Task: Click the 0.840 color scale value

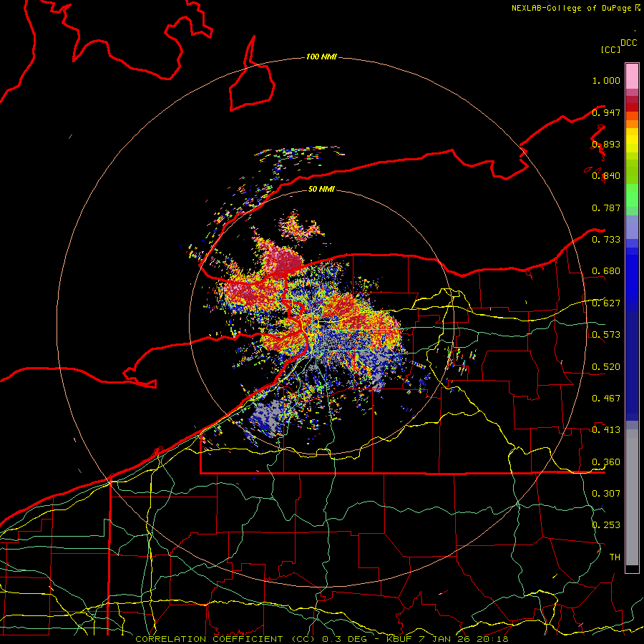Action: pyautogui.click(x=606, y=176)
